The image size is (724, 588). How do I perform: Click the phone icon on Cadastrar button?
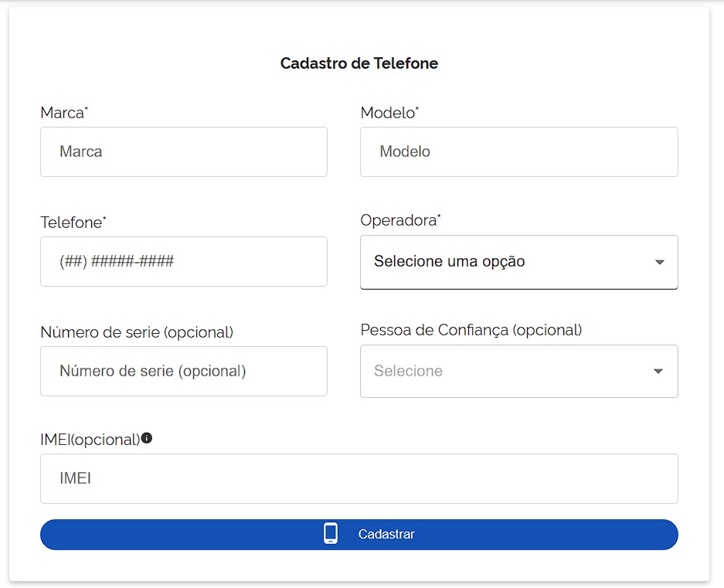click(331, 534)
